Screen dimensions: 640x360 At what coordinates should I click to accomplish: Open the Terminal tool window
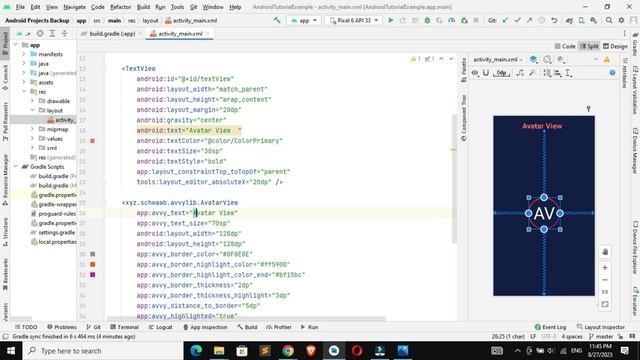124,327
